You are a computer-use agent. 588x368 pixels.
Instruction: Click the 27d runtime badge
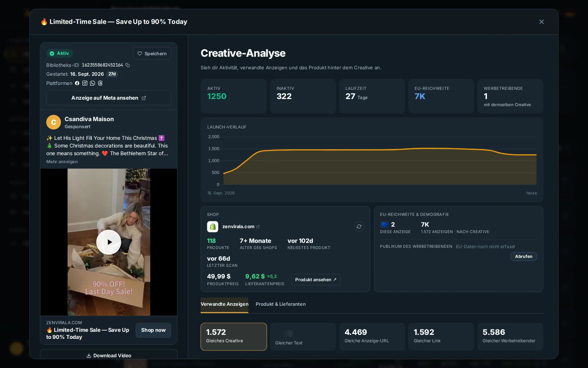point(112,74)
